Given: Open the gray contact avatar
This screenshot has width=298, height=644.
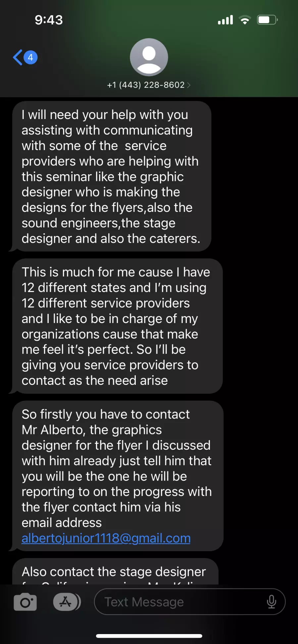Looking at the screenshot, I should point(149,57).
